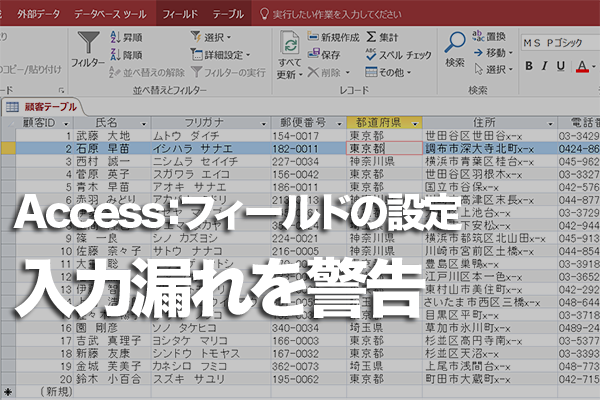Open the 郵便番号 column filter arrow
Screen dimensions: 600x400
(x=339, y=124)
